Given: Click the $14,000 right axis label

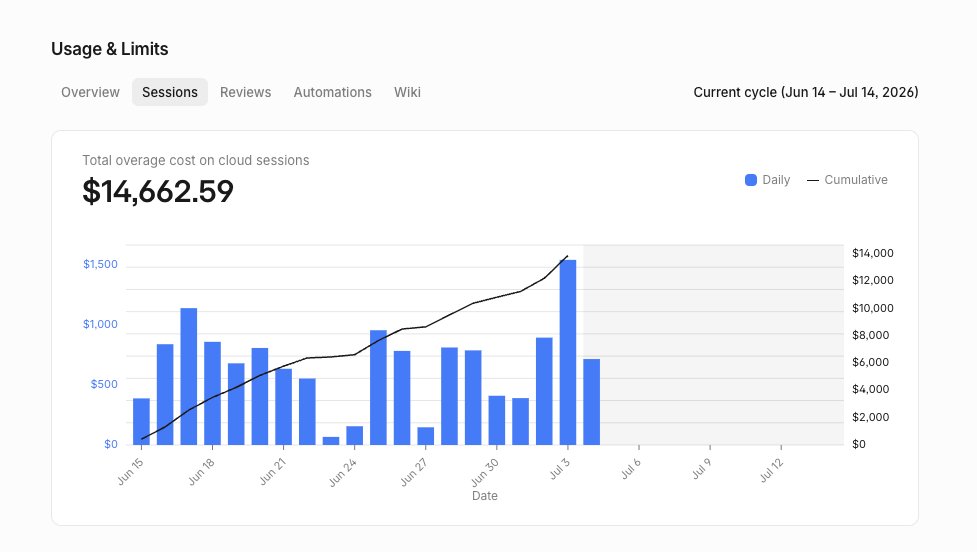Looking at the screenshot, I should coord(872,253).
